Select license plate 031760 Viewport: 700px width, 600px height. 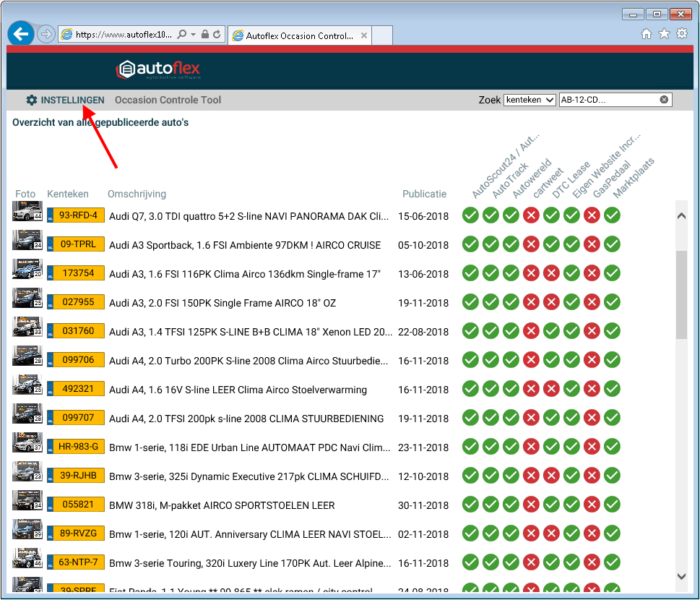pyautogui.click(x=76, y=331)
